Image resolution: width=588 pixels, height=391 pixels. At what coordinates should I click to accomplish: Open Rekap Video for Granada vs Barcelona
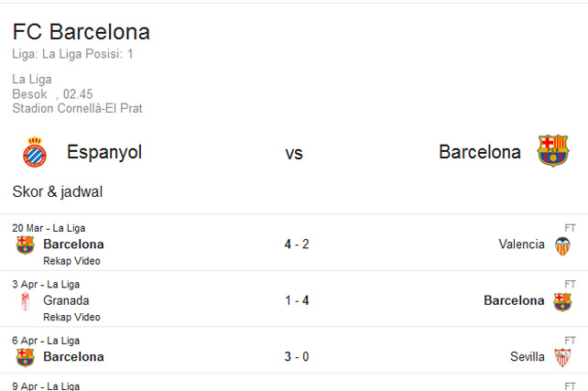[71, 317]
